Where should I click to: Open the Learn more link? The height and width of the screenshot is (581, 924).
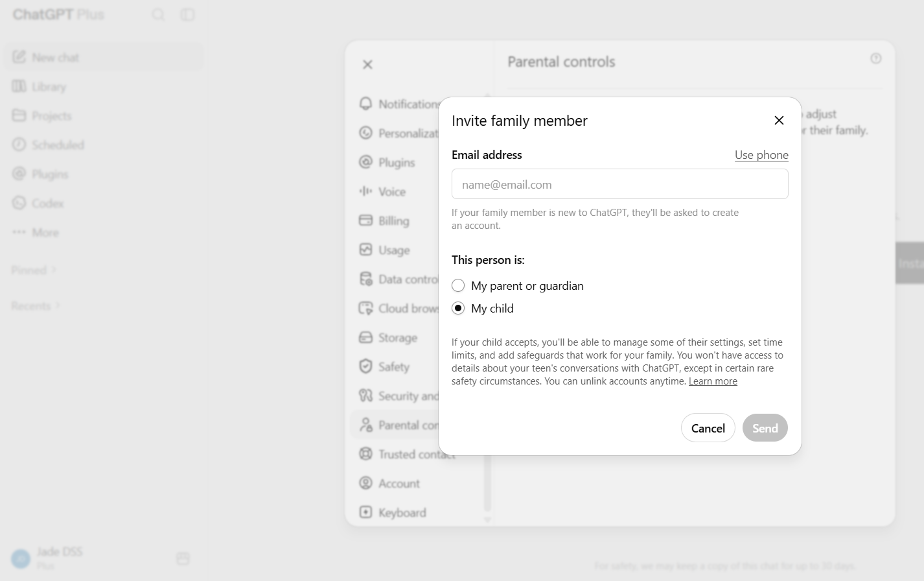(713, 381)
